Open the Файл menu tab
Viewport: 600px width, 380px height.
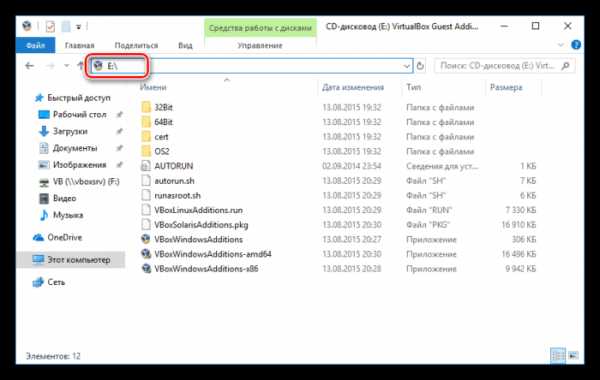pyautogui.click(x=35, y=45)
